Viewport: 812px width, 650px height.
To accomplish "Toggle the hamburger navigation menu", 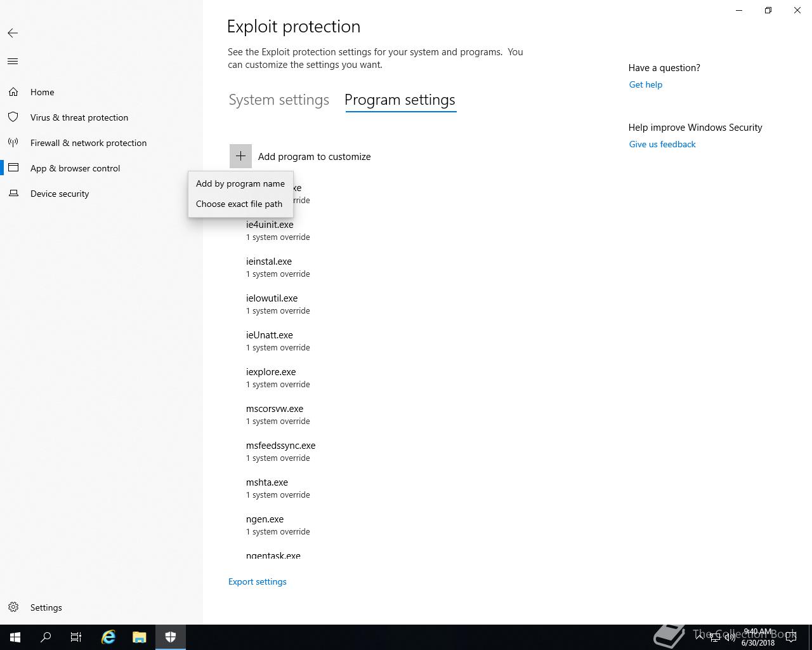I will (13, 62).
